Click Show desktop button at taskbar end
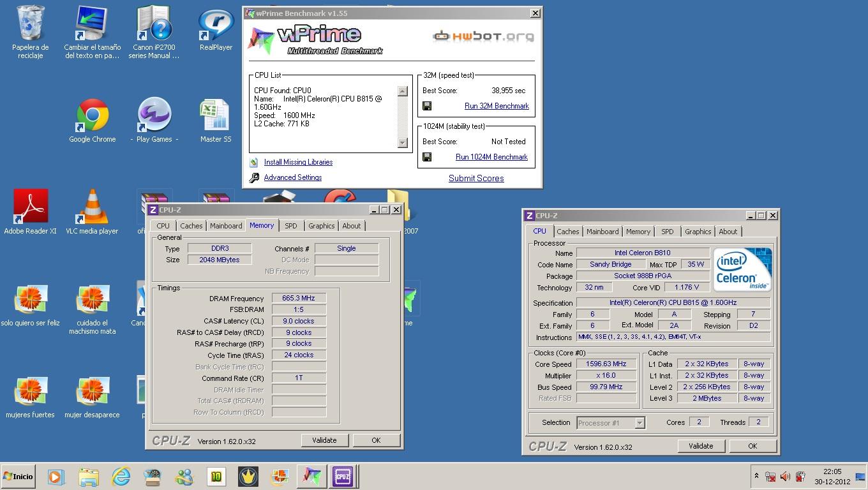This screenshot has height=490, width=868. pyautogui.click(x=860, y=477)
